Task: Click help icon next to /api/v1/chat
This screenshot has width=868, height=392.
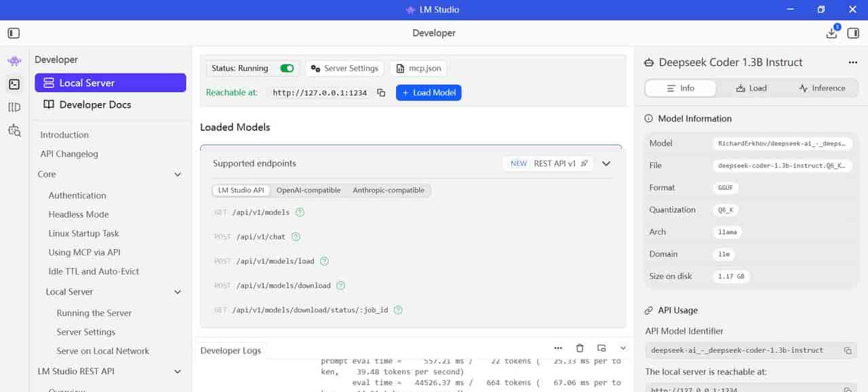Action: (x=296, y=237)
